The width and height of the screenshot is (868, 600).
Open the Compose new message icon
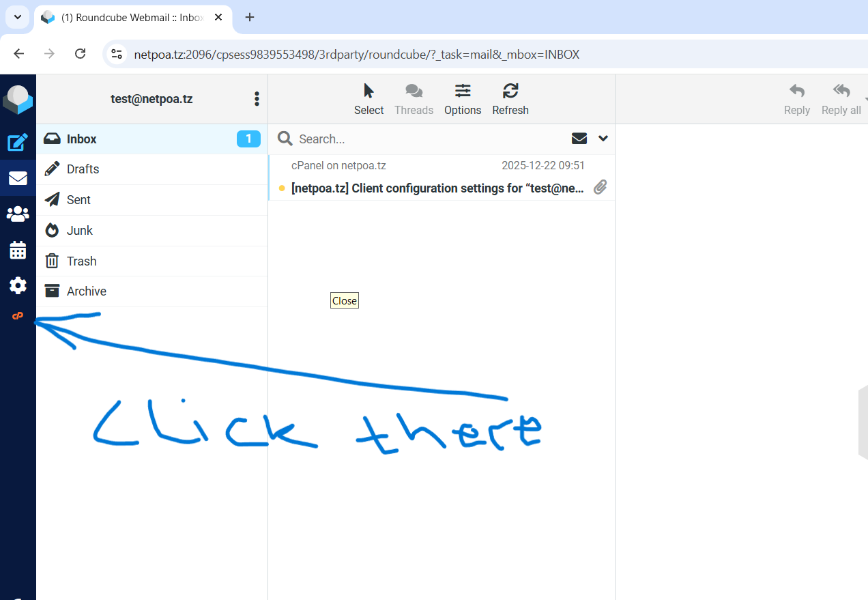[18, 142]
